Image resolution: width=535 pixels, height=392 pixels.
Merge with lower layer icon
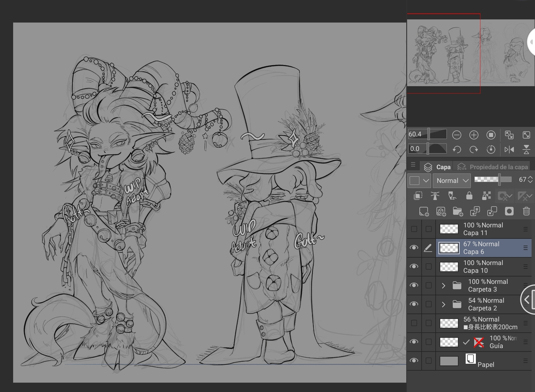click(492, 211)
